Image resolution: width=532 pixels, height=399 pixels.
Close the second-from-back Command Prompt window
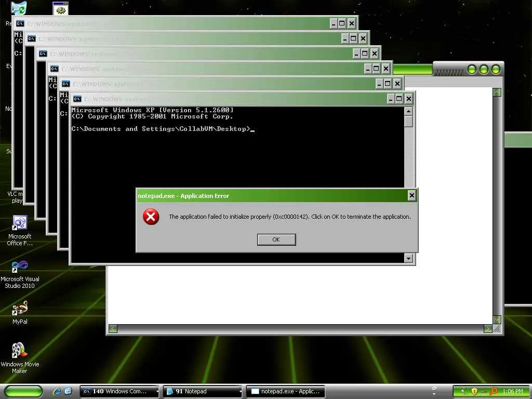tap(363, 38)
